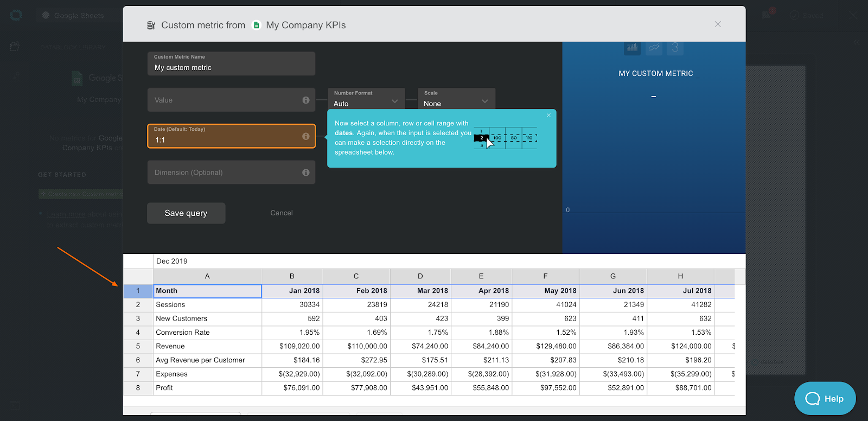Viewport: 868px width, 421px height.
Task: Click the Google Sheets icon beside My Company KPIs
Action: (257, 25)
